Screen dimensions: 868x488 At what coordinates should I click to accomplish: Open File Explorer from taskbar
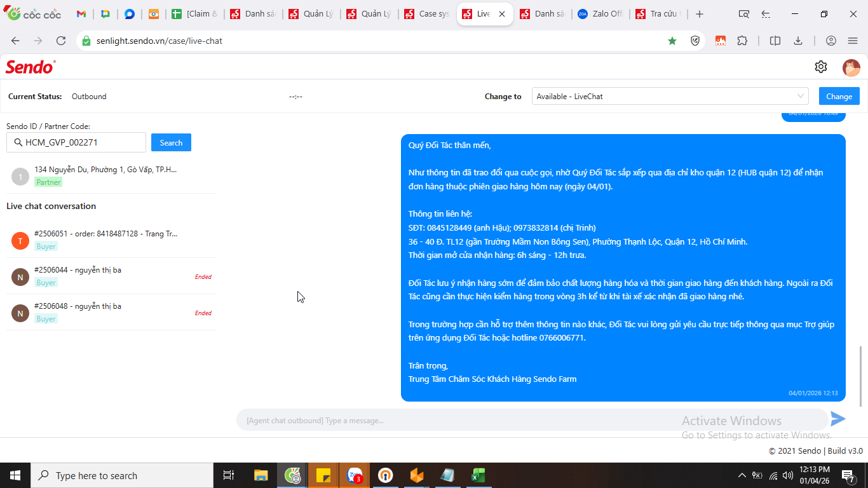tap(261, 475)
